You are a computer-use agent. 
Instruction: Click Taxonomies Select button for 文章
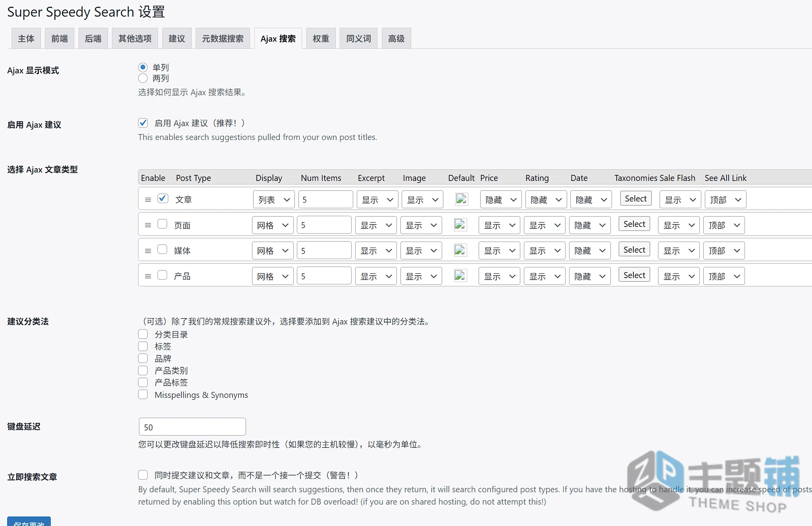tap(636, 198)
